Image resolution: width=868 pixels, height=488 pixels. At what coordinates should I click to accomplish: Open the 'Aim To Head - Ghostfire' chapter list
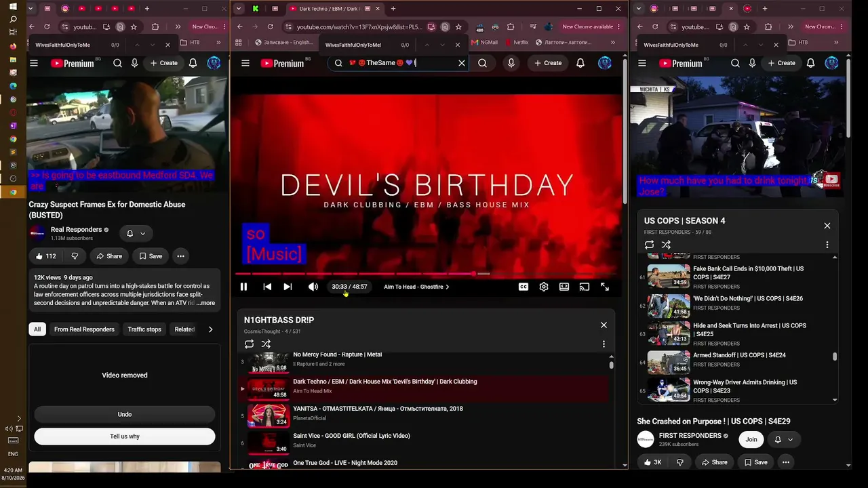(416, 287)
